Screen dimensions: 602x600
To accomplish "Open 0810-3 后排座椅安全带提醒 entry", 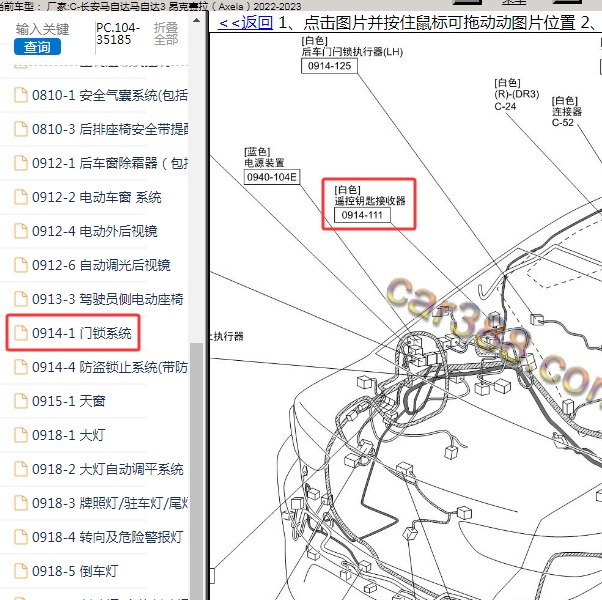I will pyautogui.click(x=110, y=129).
